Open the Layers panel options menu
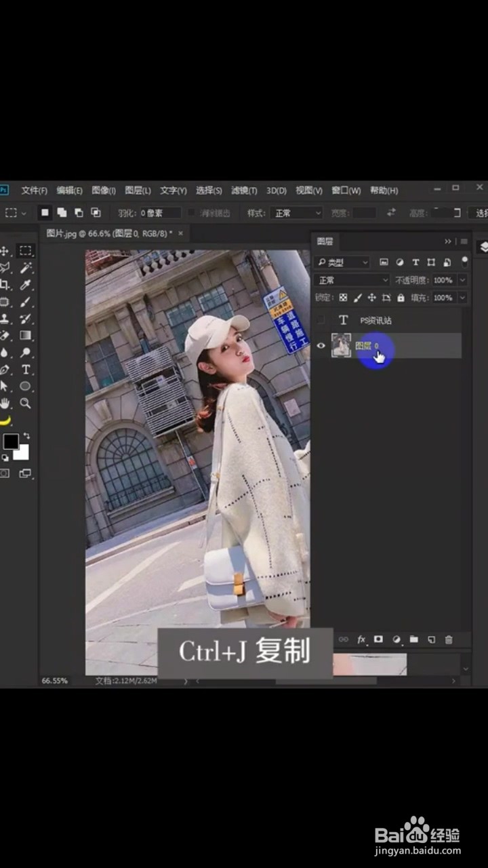 coord(464,241)
